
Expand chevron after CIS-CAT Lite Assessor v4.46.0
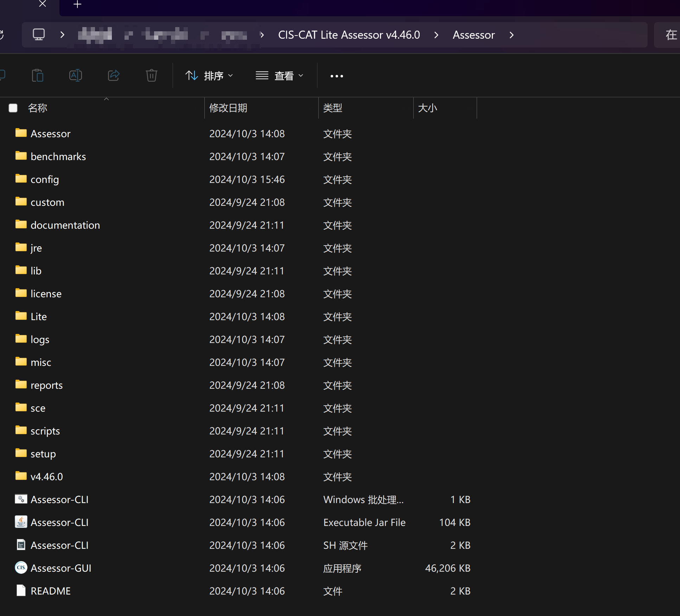click(436, 35)
